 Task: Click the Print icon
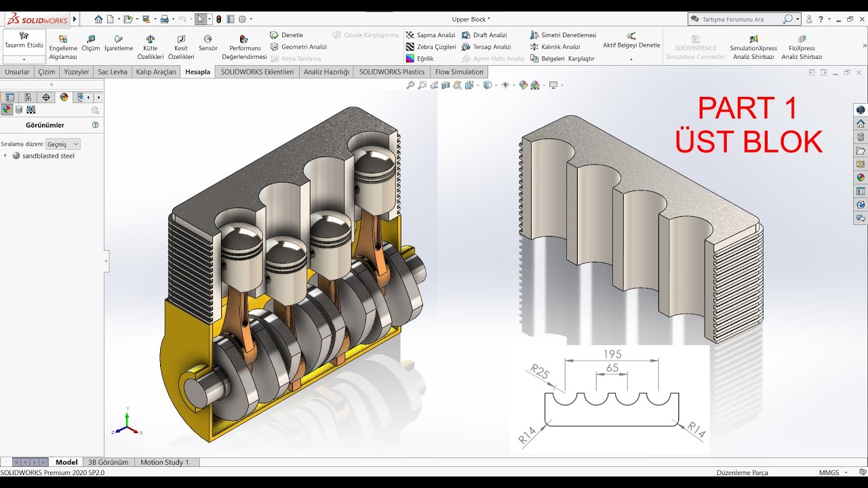[x=164, y=19]
